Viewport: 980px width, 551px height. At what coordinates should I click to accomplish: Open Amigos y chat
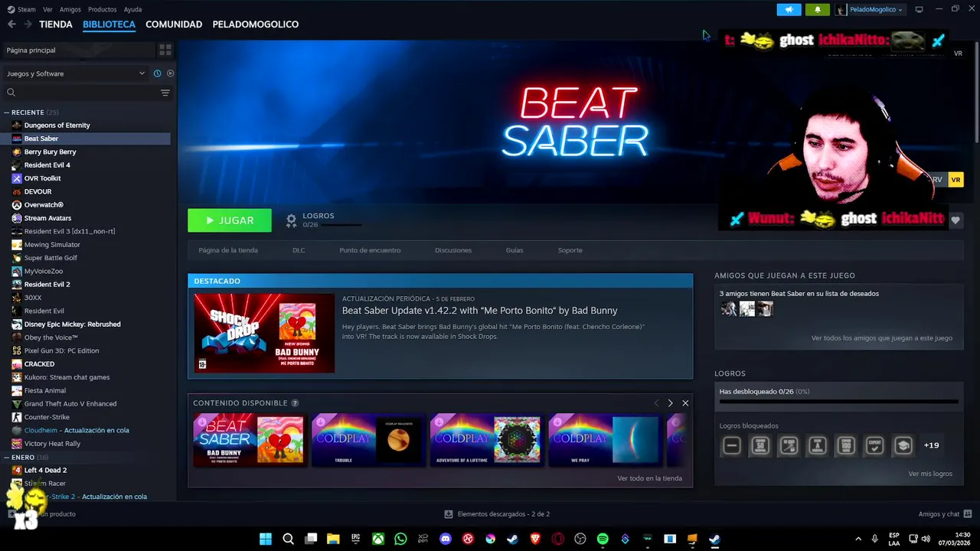tap(945, 514)
